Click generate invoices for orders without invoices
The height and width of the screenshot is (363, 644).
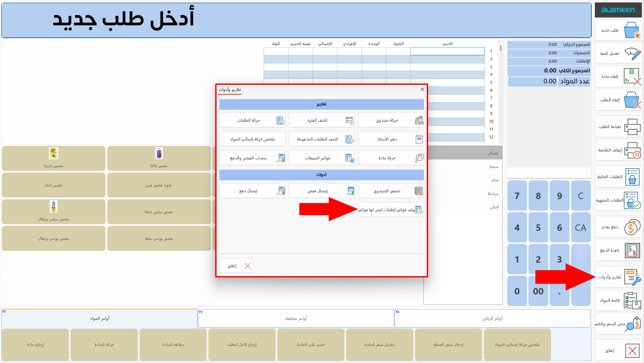391,210
